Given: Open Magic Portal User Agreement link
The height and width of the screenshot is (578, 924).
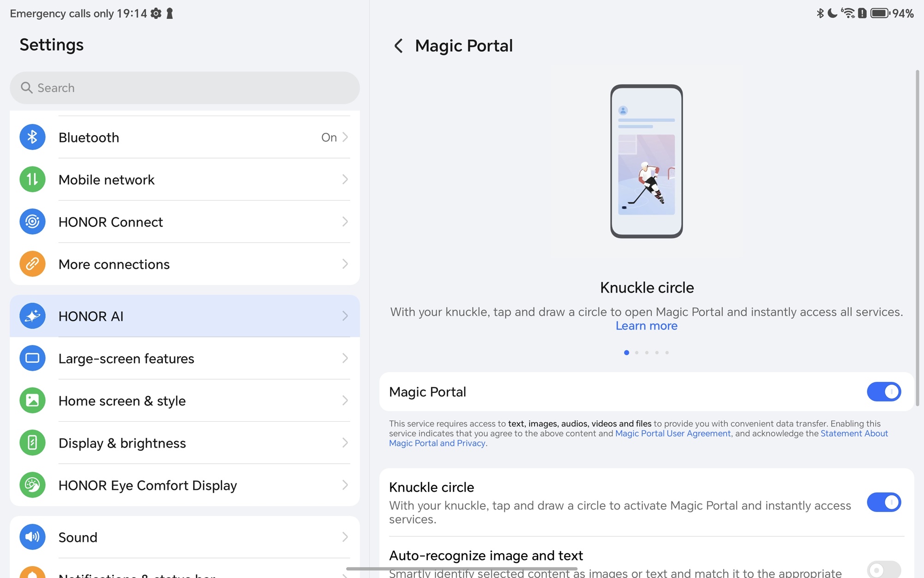Looking at the screenshot, I should [x=673, y=433].
